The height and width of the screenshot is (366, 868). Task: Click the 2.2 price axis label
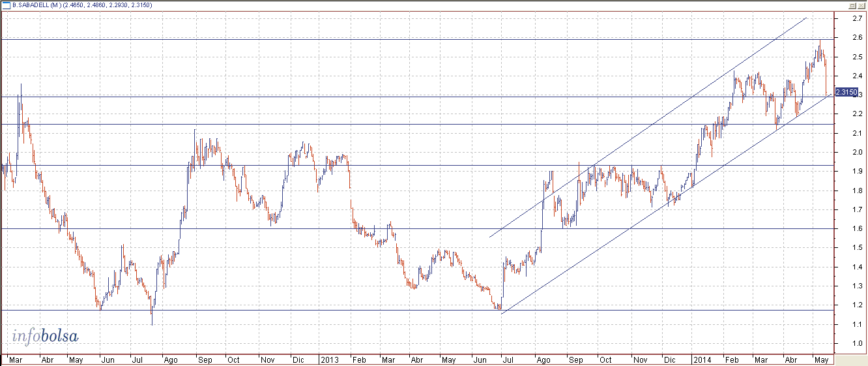(x=858, y=114)
